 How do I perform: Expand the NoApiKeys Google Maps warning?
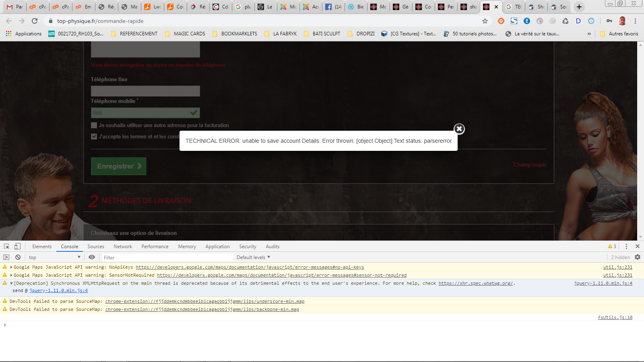point(11,267)
